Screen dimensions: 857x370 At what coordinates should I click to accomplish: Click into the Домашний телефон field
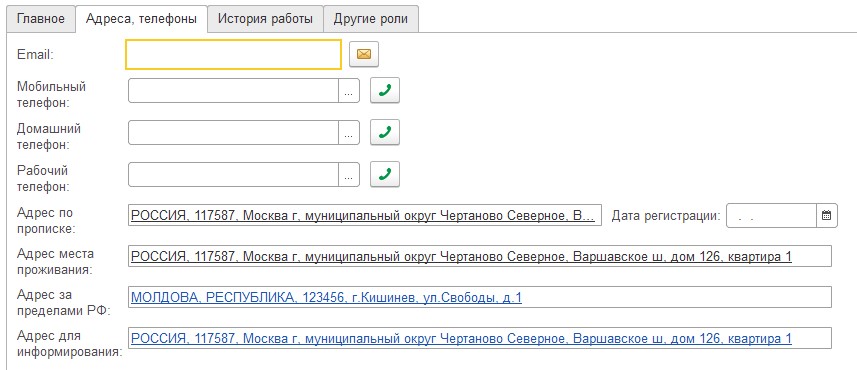tap(234, 133)
